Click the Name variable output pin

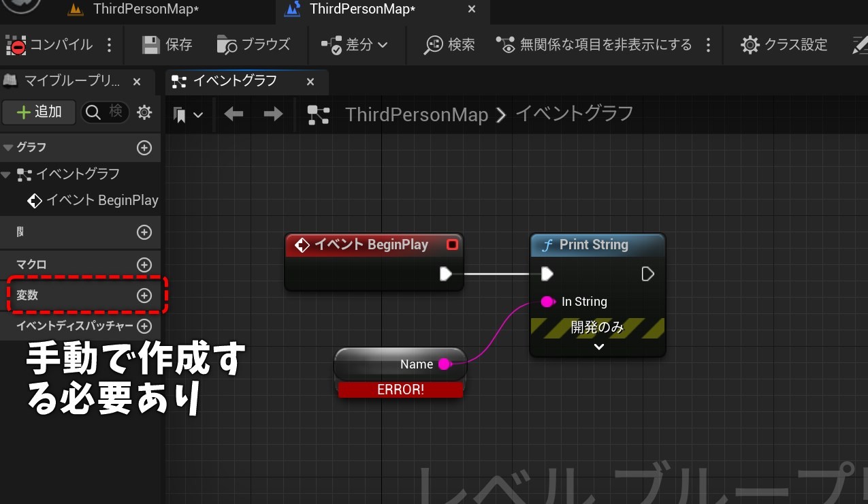(445, 364)
